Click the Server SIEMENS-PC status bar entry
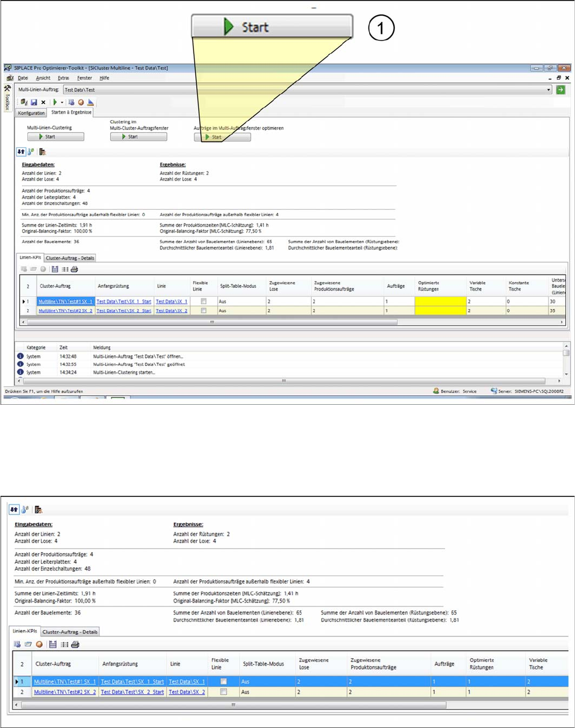Screen dimensions: 575x728 point(527,391)
